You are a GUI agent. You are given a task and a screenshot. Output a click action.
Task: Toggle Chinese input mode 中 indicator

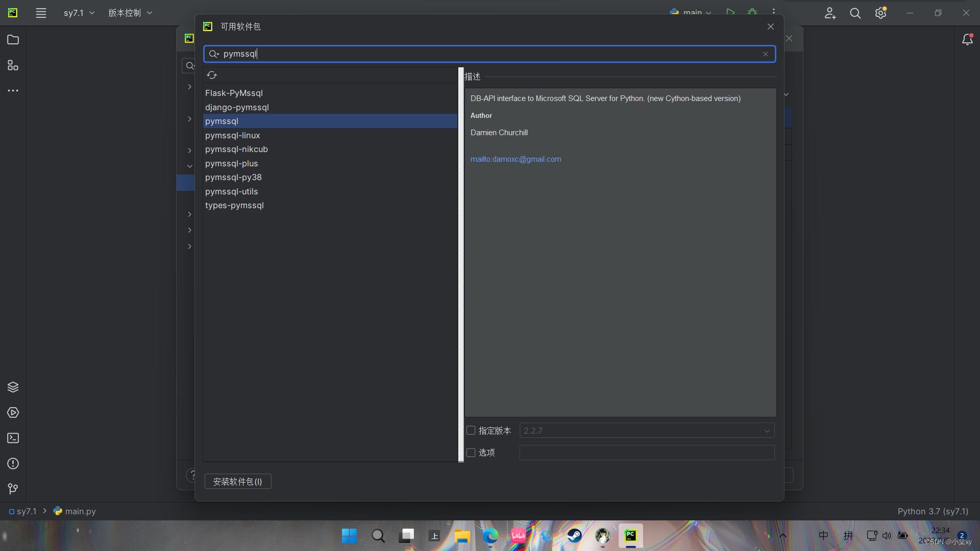[823, 536]
